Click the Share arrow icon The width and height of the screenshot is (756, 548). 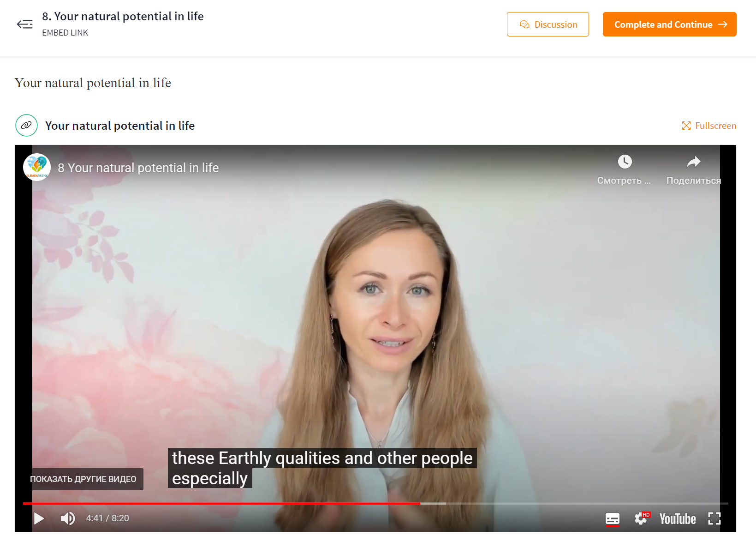tap(694, 162)
